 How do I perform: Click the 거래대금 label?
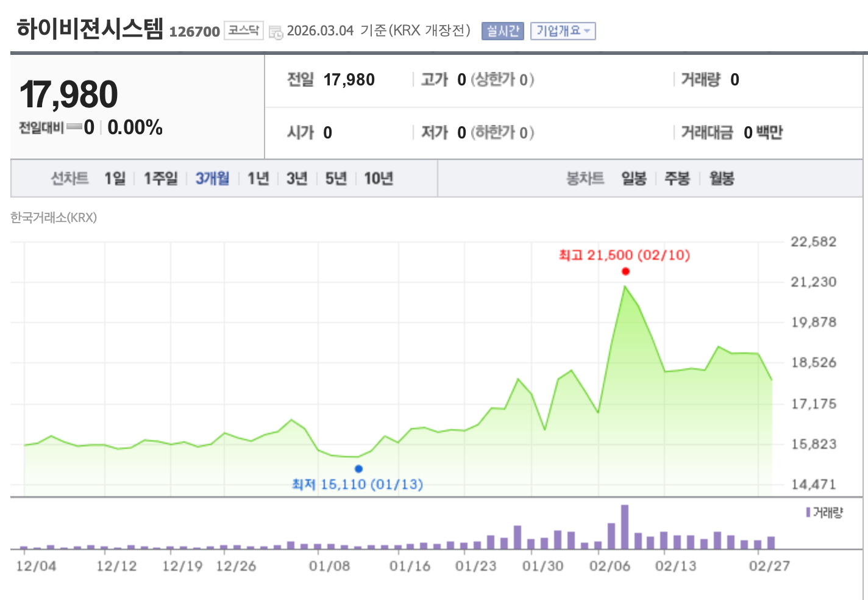click(x=707, y=133)
